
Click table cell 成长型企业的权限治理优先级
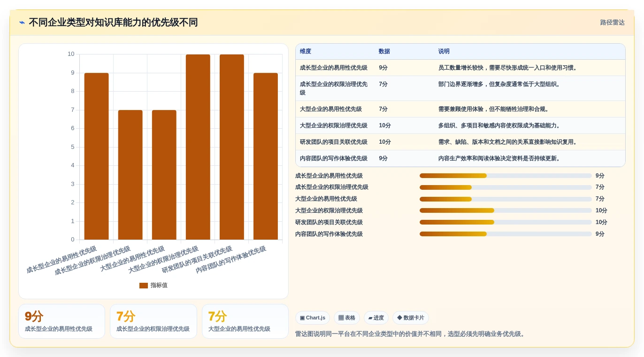click(x=334, y=88)
